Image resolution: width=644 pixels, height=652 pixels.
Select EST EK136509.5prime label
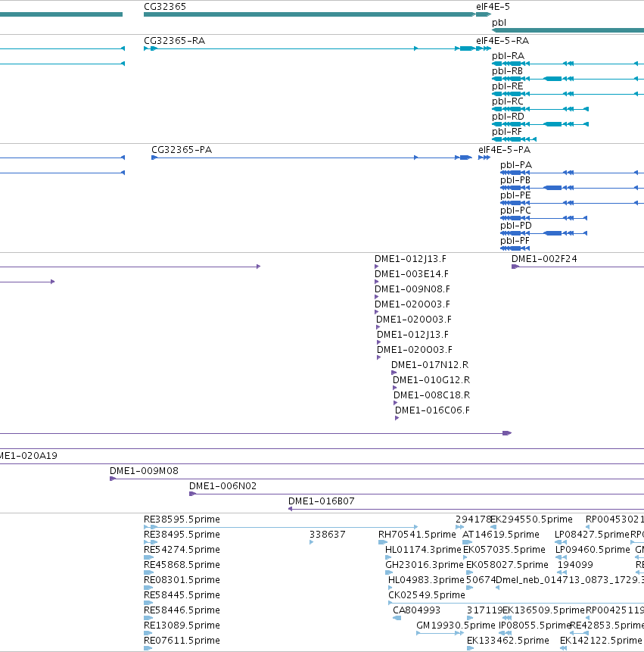pyautogui.click(x=543, y=610)
